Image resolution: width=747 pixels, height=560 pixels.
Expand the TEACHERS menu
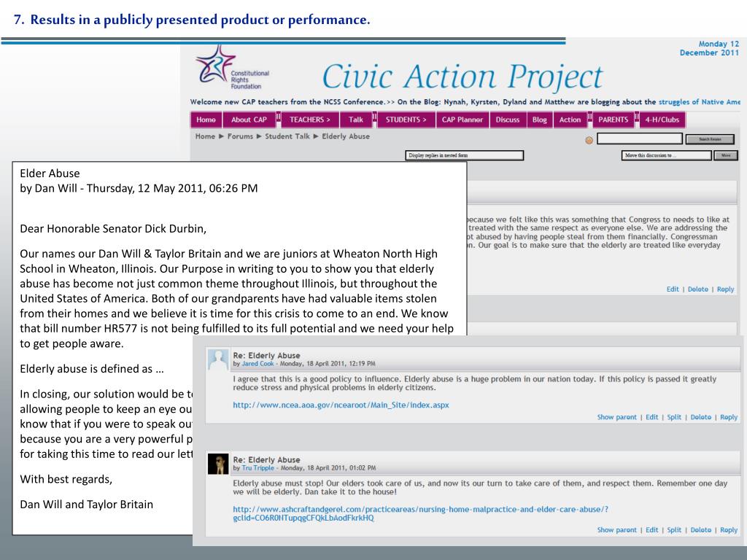click(x=309, y=120)
